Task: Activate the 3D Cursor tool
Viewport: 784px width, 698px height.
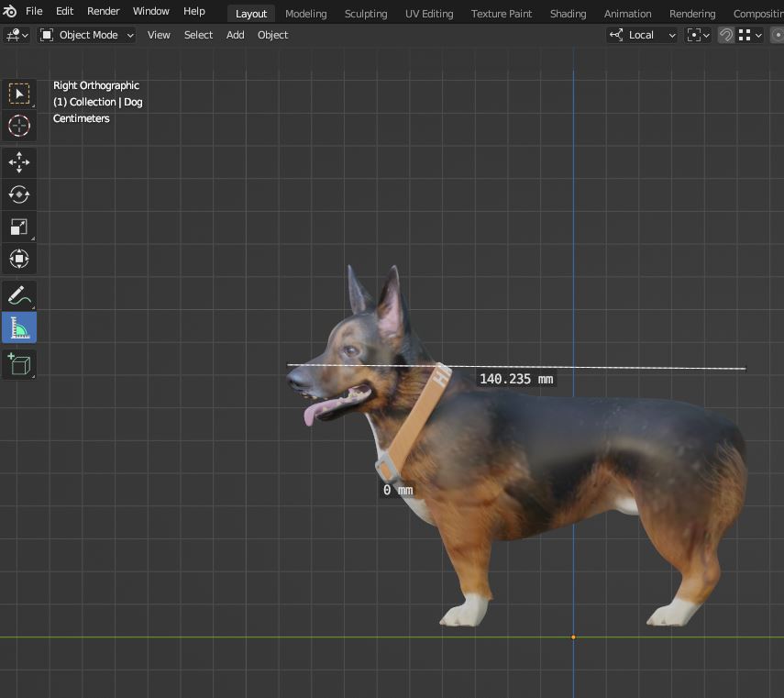Action: [x=18, y=126]
